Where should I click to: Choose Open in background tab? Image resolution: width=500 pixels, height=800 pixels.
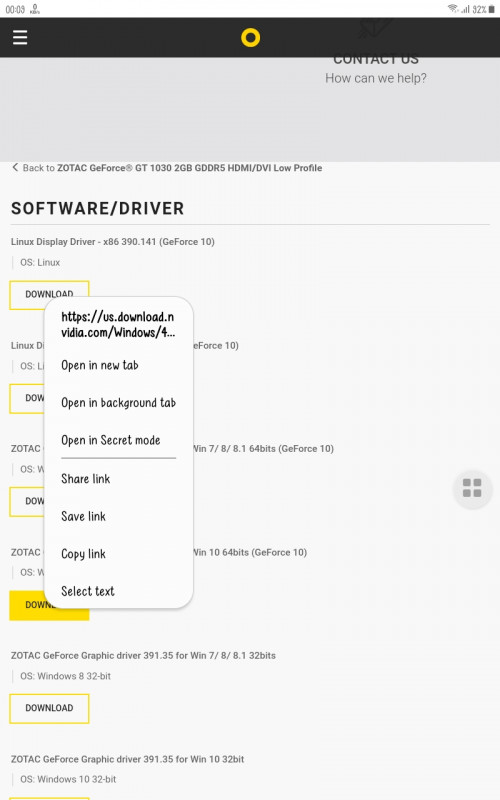coord(118,403)
